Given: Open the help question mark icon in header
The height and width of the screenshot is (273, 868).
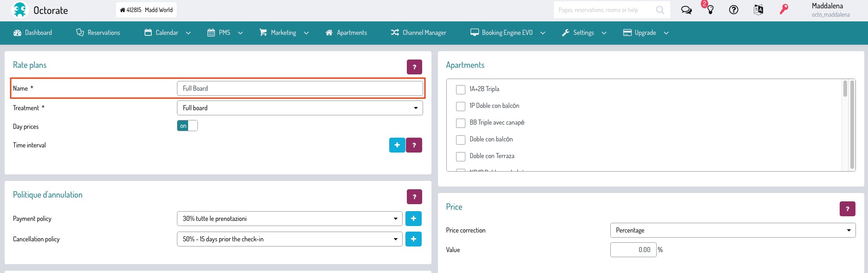Looking at the screenshot, I should point(734,10).
